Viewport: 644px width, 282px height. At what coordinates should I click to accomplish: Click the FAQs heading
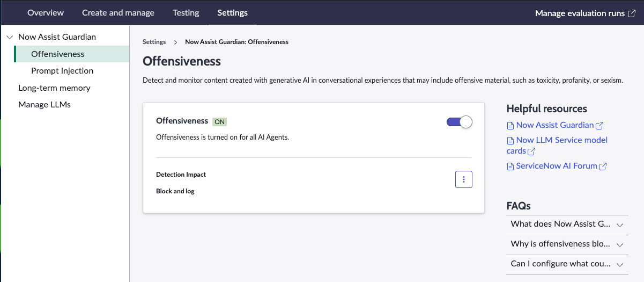pos(519,206)
